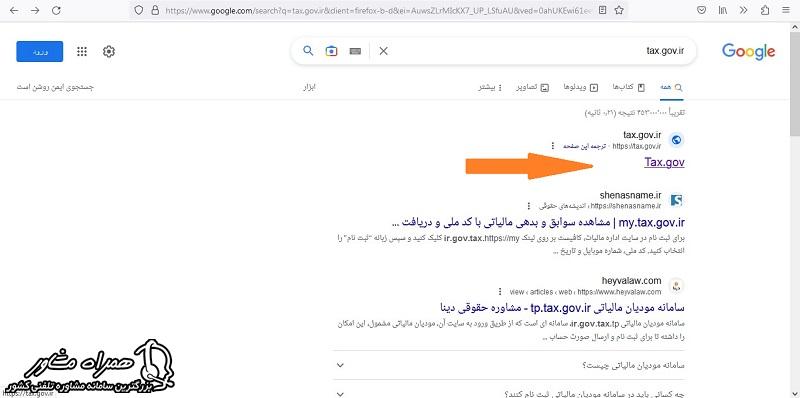Click the 'heyvalaw.com' site name text

point(631,281)
